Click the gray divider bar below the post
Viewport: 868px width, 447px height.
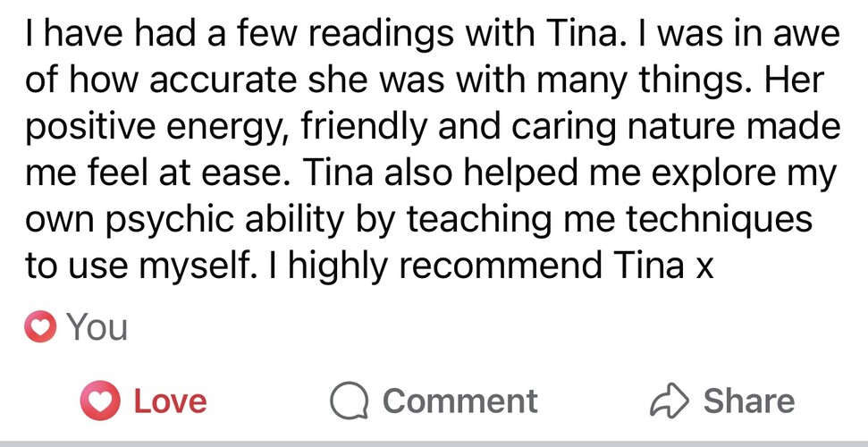click(434, 443)
